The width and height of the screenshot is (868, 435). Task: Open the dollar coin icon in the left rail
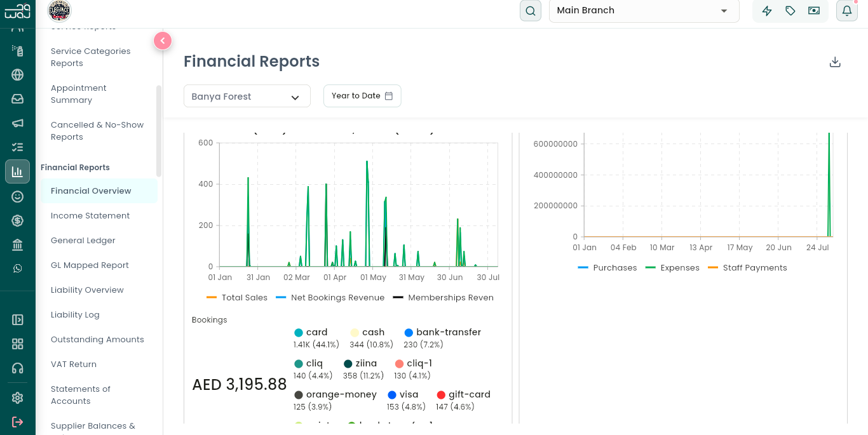[x=18, y=220]
